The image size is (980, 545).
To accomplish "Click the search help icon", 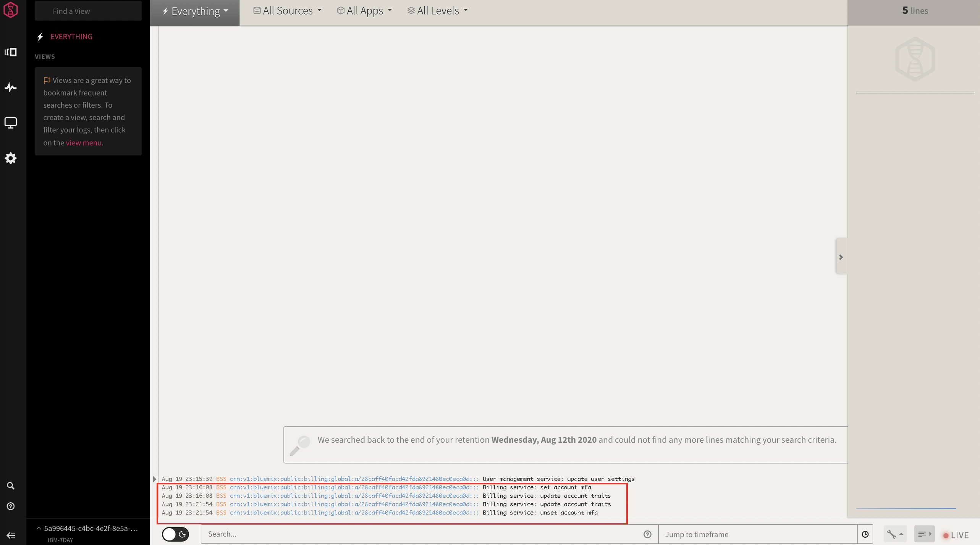I will 647,534.
